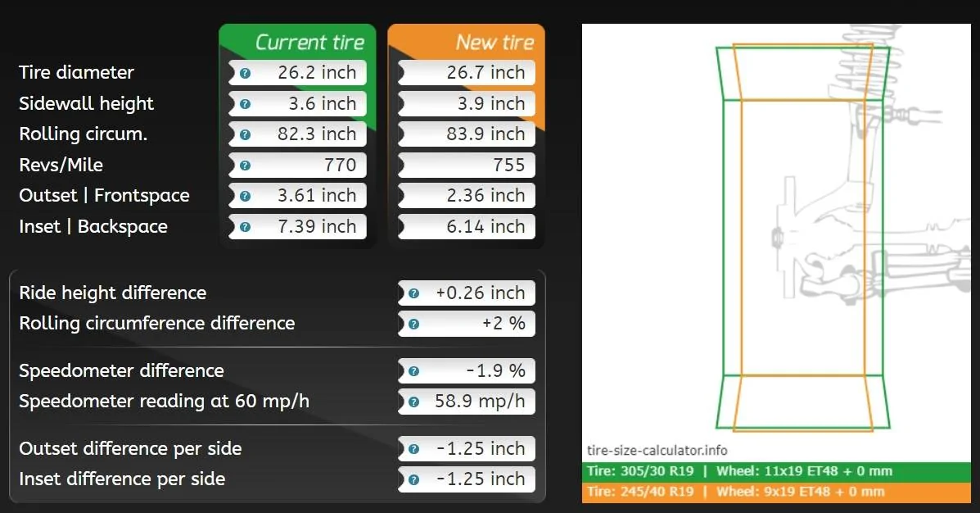This screenshot has width=980, height=513.
Task: Click speedometer reading 58.9 mp/h
Action: pos(467,401)
